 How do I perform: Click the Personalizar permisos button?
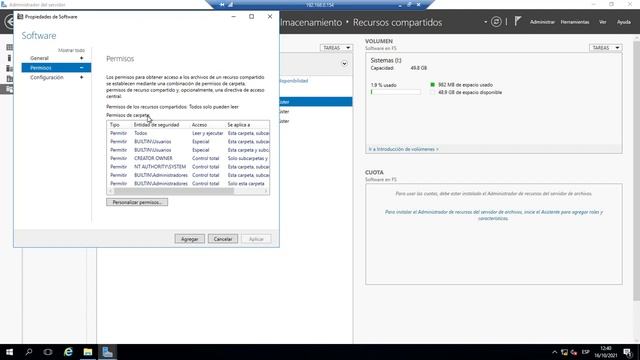(x=137, y=202)
